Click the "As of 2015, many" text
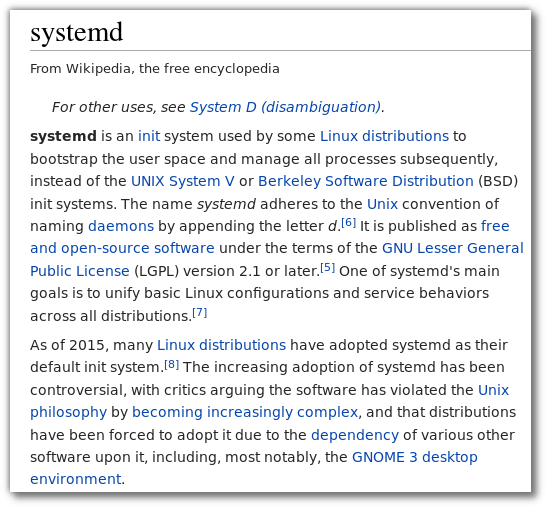Viewport: 547px width, 508px height. 91,345
